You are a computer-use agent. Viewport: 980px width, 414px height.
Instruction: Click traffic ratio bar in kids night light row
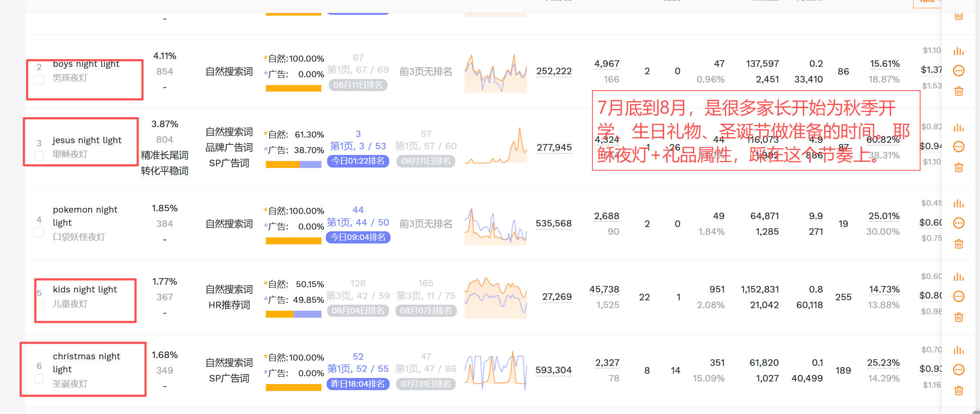tap(294, 314)
